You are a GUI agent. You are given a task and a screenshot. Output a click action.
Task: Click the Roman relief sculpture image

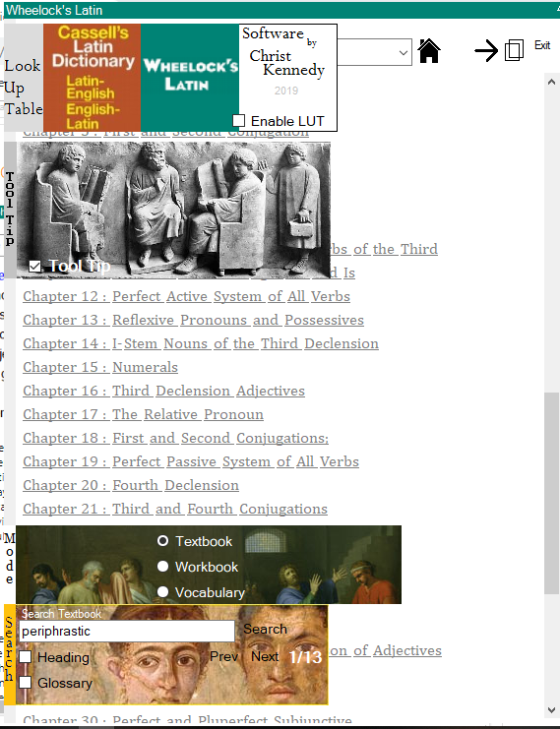coord(173,211)
